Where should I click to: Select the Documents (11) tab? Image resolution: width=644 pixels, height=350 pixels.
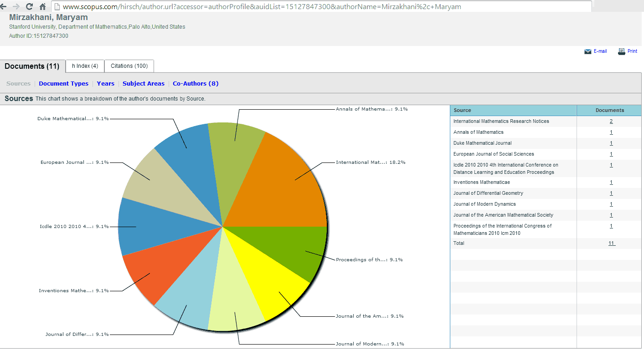click(32, 66)
